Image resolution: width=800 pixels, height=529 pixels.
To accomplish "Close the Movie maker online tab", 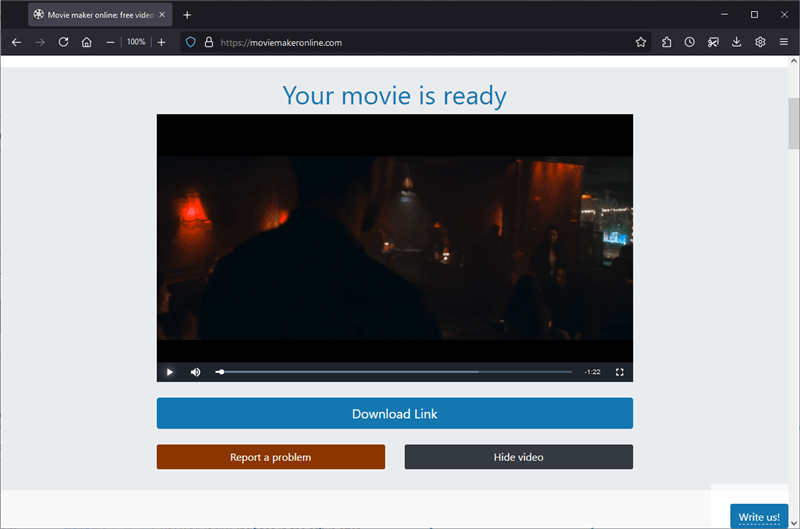I will pos(162,15).
